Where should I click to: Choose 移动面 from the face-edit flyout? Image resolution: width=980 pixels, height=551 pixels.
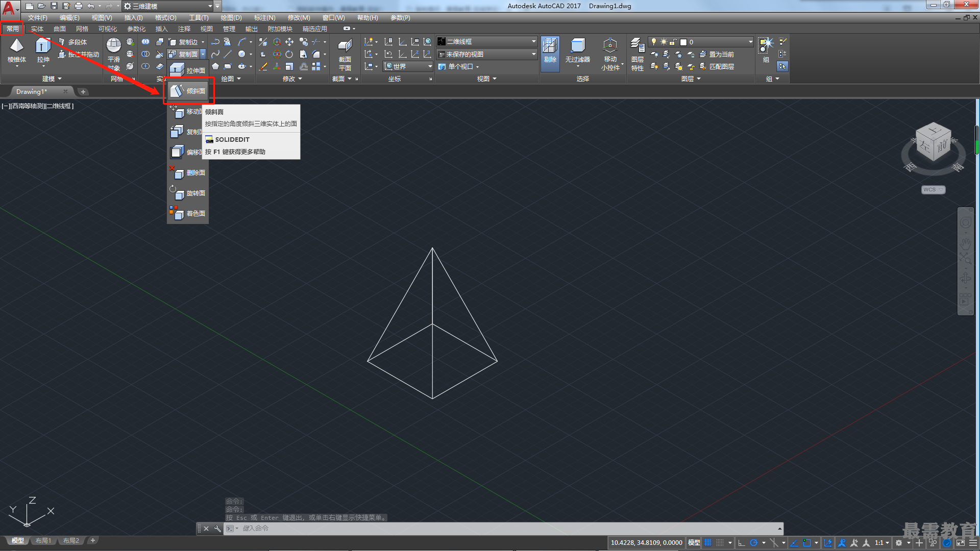(x=185, y=112)
